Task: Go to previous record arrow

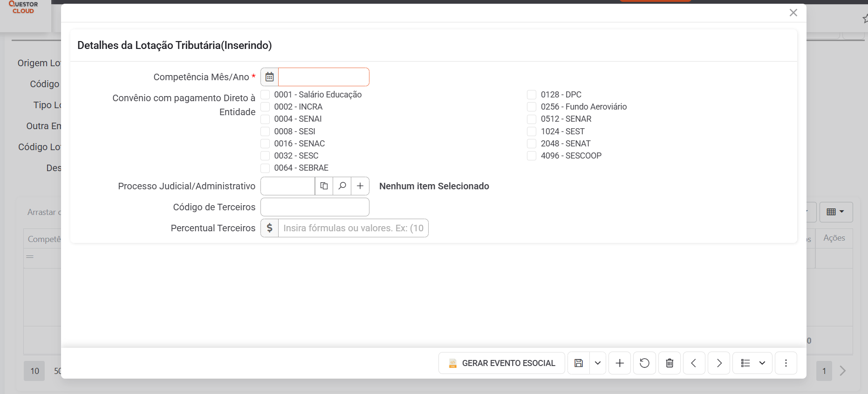Action: click(694, 363)
